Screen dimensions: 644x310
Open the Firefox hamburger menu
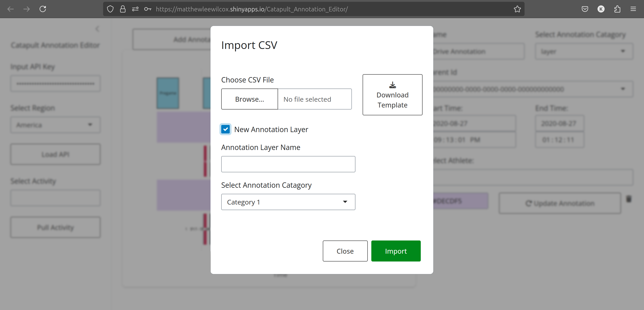[x=633, y=9]
